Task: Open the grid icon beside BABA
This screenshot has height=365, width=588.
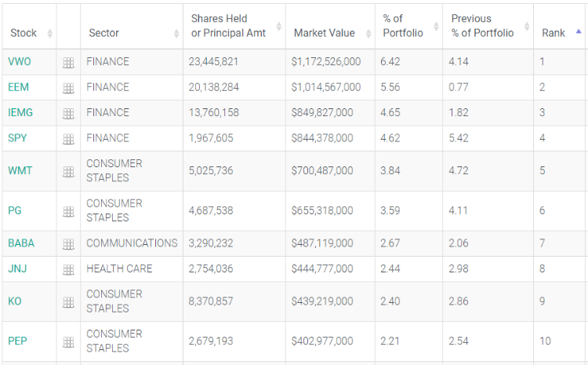Action: click(68, 244)
